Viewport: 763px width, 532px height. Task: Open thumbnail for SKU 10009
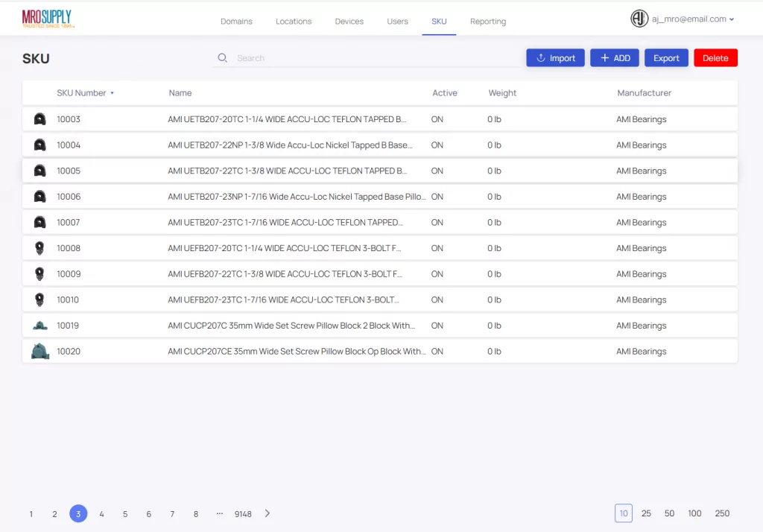click(40, 274)
